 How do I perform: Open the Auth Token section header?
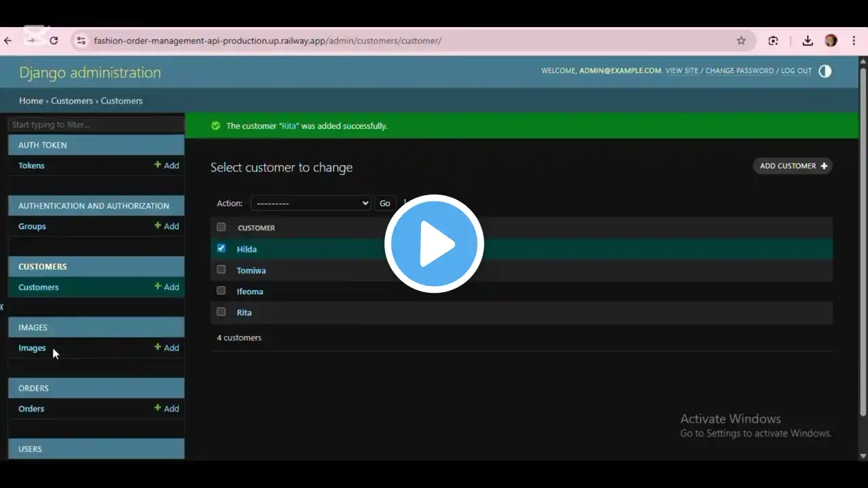[x=43, y=145]
